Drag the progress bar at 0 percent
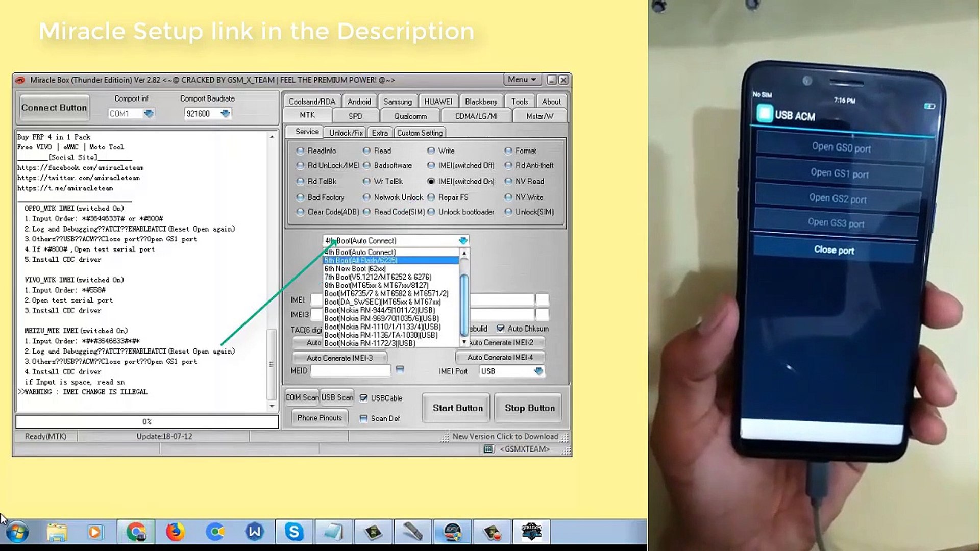The image size is (980, 551). click(146, 420)
